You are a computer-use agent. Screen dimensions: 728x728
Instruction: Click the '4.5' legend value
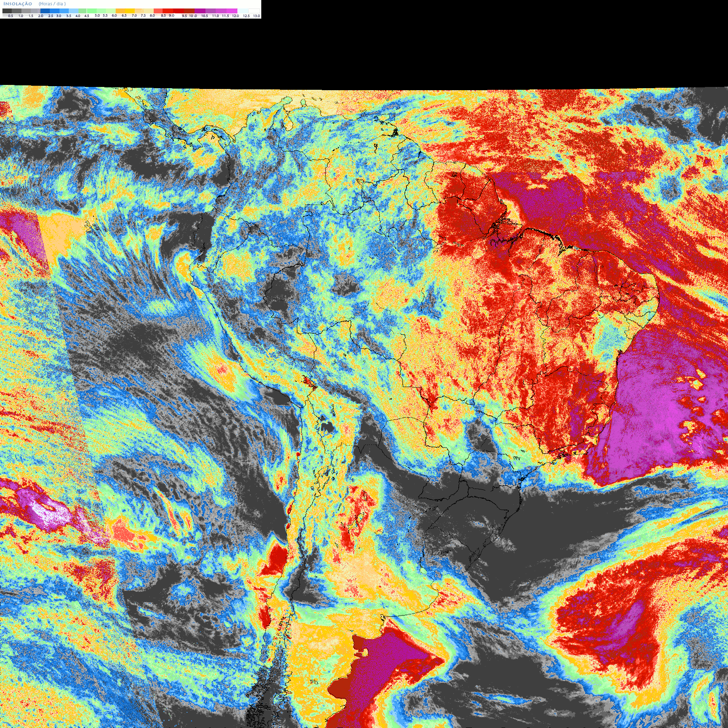pyautogui.click(x=87, y=16)
